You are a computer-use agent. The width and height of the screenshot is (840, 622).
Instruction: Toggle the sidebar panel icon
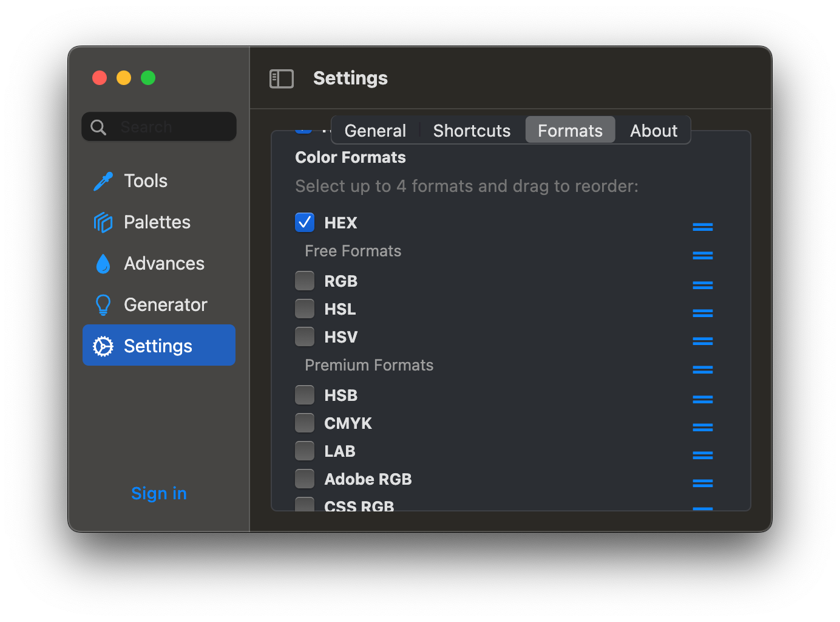click(282, 78)
